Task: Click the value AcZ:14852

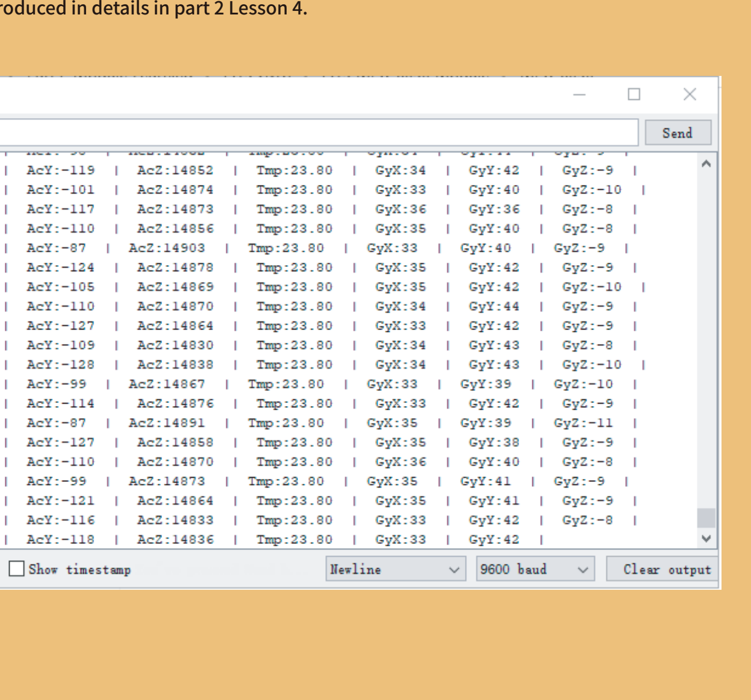Action: coord(175,170)
